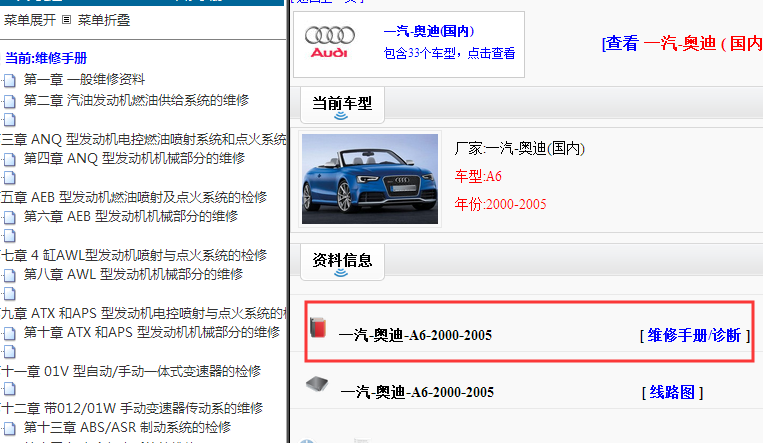Screen dimensions: 763x443
Task: Click 车型:A6 text
Action: tap(478, 176)
